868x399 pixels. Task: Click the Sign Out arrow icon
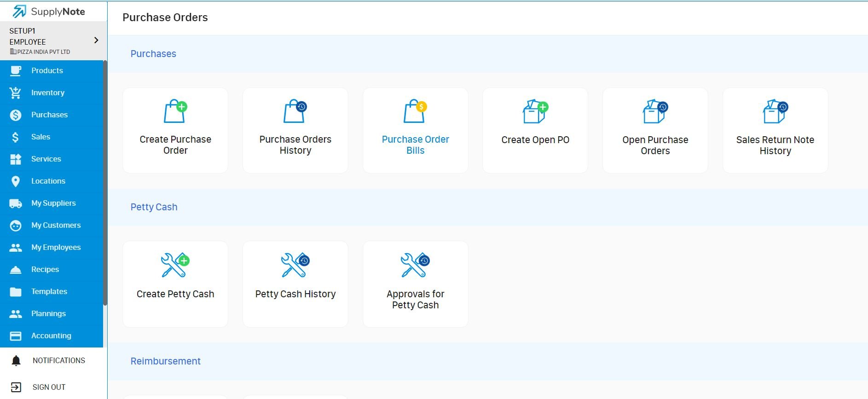16,387
